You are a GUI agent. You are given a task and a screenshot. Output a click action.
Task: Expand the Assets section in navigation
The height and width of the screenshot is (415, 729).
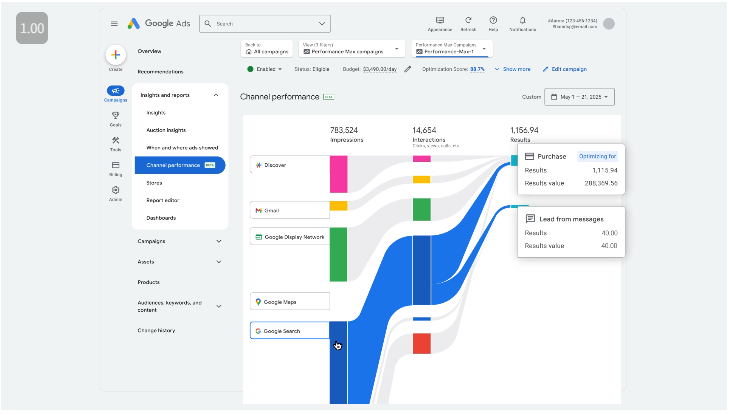pyautogui.click(x=218, y=262)
